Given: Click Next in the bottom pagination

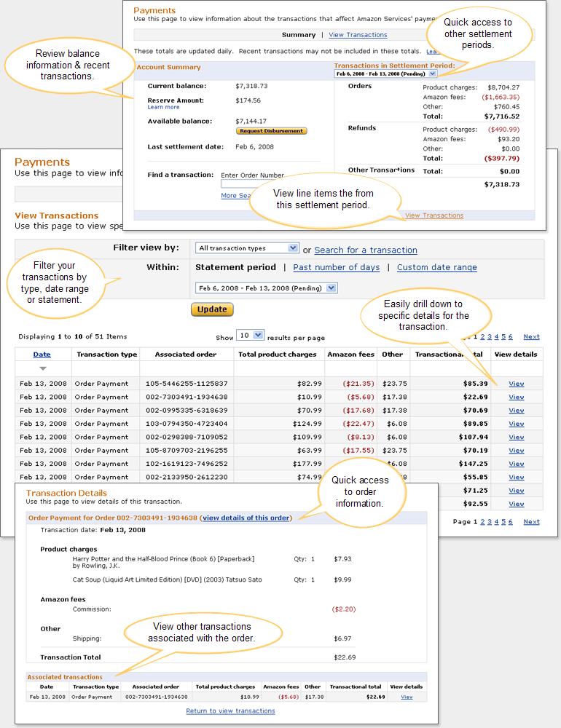Looking at the screenshot, I should point(531,522).
